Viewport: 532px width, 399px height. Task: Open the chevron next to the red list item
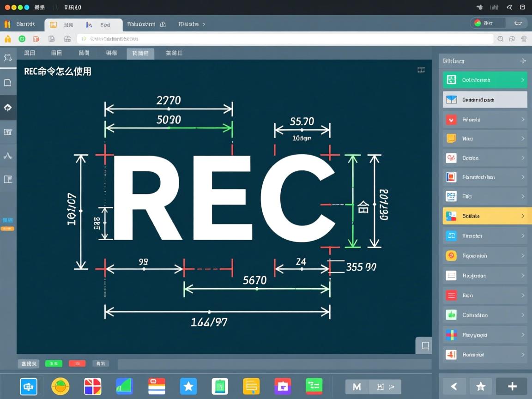[523, 295]
